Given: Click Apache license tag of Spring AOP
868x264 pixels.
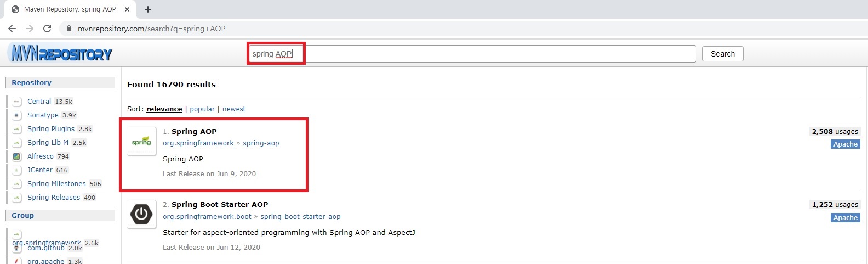Looking at the screenshot, I should point(845,144).
